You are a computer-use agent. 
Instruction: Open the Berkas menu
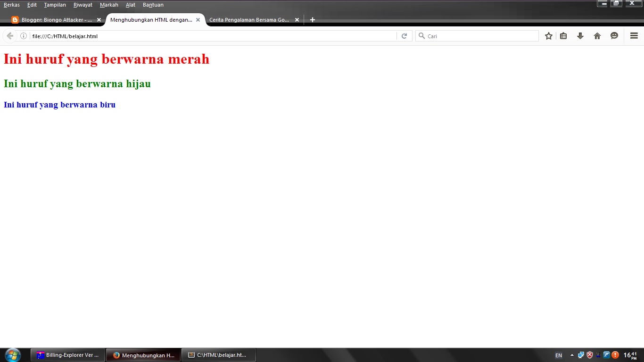pos(12,5)
